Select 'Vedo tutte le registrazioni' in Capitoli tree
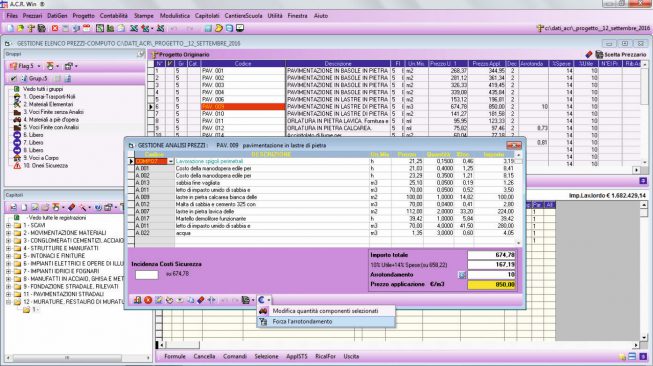This screenshot has width=653, height=366. [x=56, y=218]
